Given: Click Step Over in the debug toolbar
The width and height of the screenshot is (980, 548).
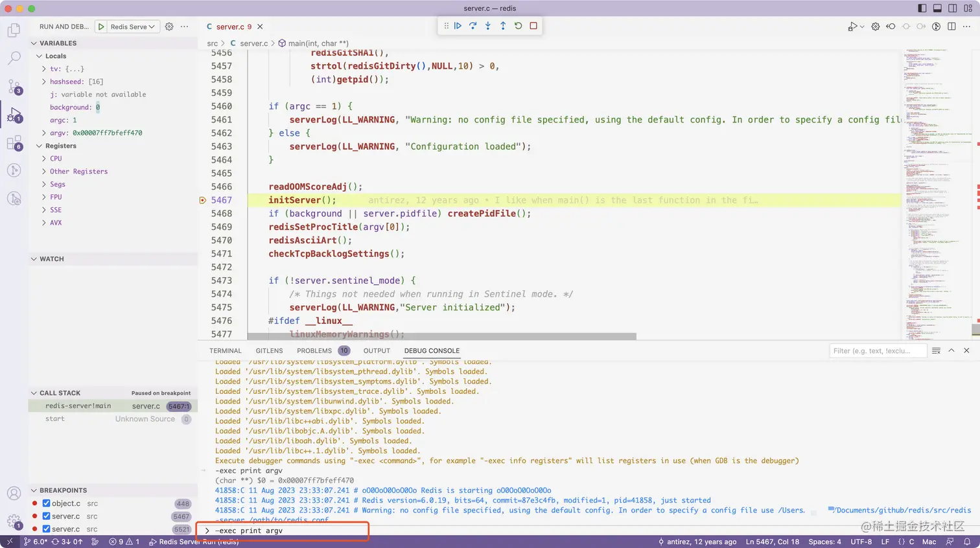Looking at the screenshot, I should click(x=472, y=26).
